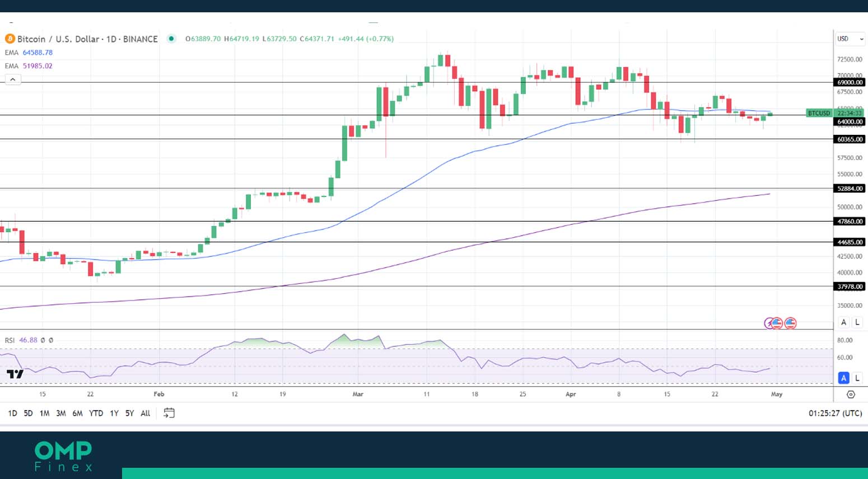Click the 80.00 RSI axis label
The width and height of the screenshot is (868, 479).
click(844, 340)
